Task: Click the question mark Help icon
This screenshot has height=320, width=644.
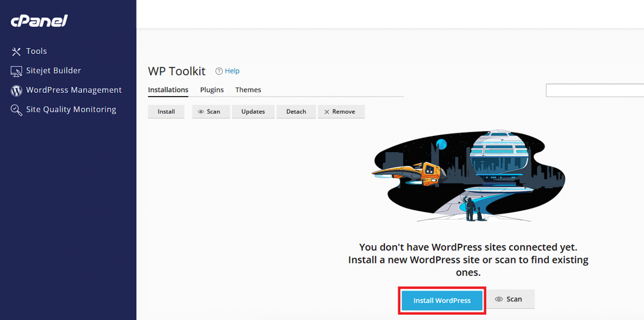Action: click(219, 71)
